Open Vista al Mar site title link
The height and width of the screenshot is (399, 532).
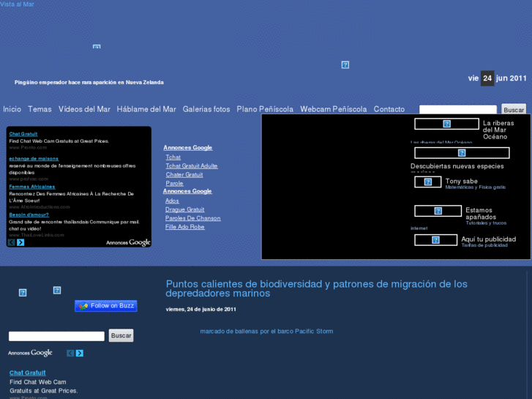[x=17, y=4]
